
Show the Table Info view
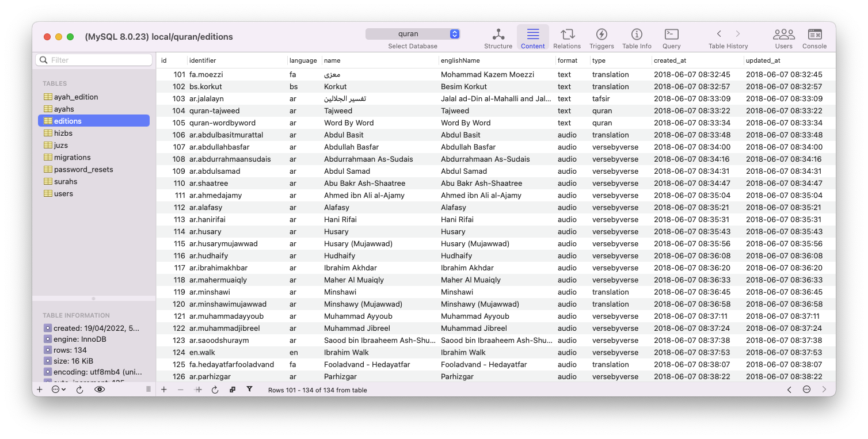point(637,38)
